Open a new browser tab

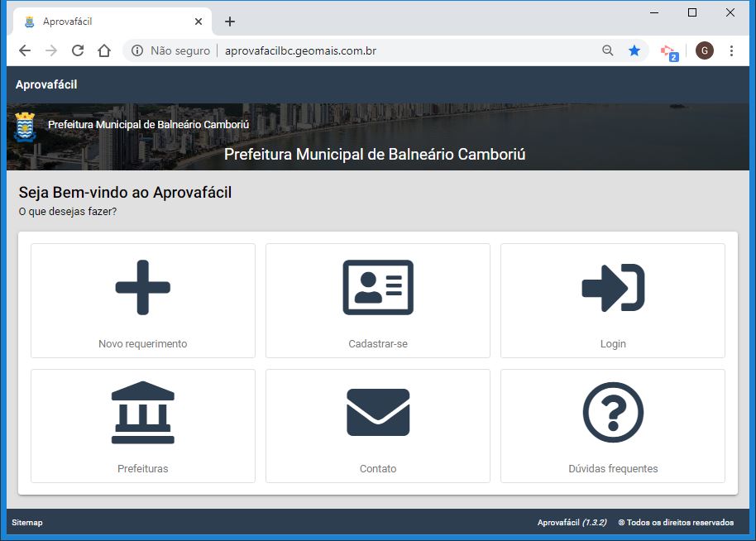tap(230, 22)
